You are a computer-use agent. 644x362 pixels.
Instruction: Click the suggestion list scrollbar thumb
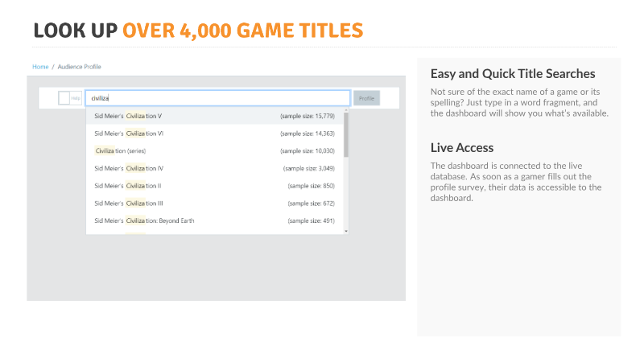point(346,134)
